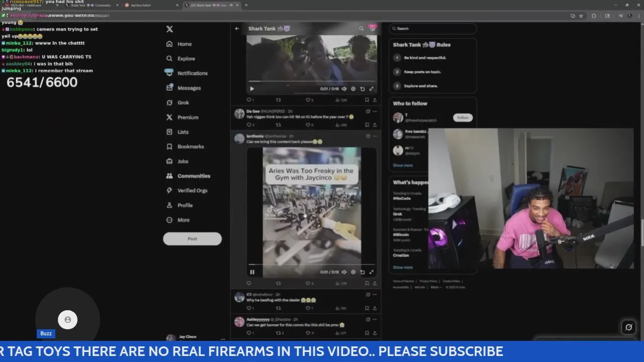Open the X logo home icon
The width and height of the screenshot is (644, 362).
coord(170,29)
